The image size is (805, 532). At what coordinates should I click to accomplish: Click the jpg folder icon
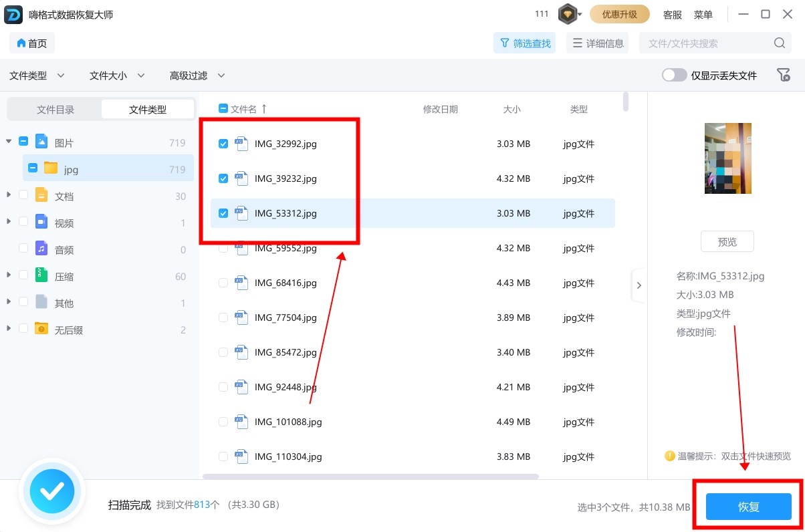(51, 168)
